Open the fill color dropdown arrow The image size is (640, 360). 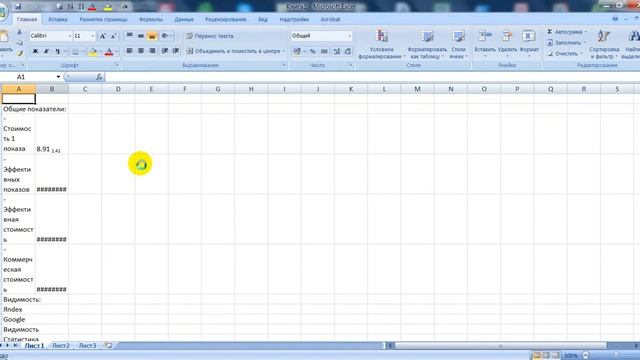[100, 51]
